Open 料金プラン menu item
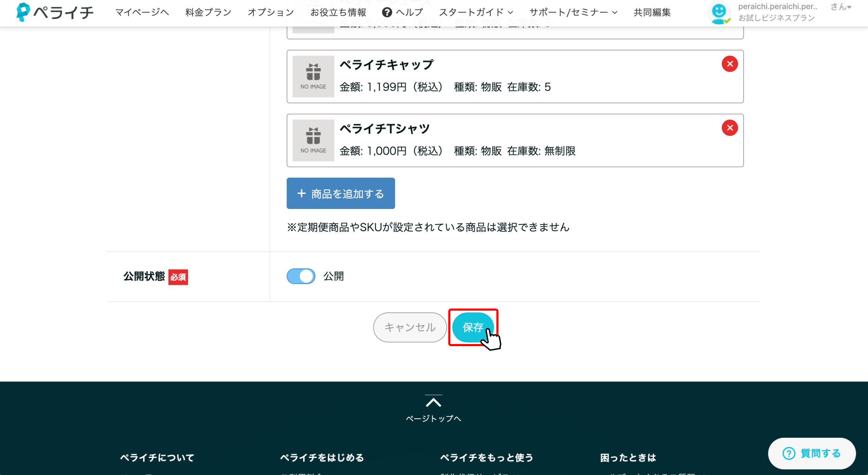868x475 pixels. [x=208, y=13]
